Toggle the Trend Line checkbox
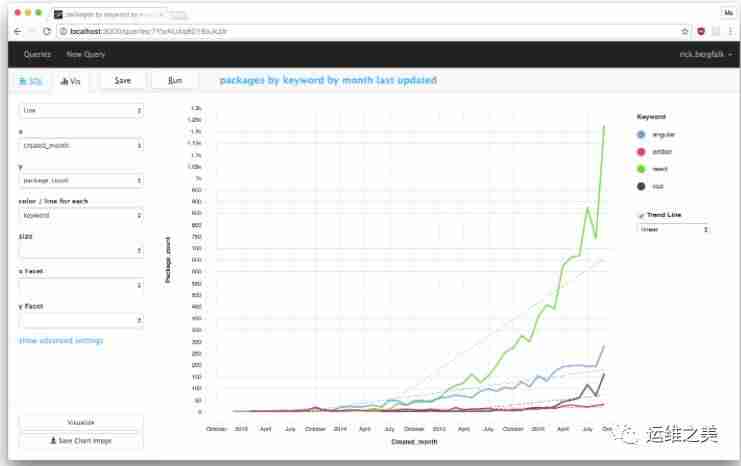This screenshot has height=466, width=741. (x=641, y=215)
